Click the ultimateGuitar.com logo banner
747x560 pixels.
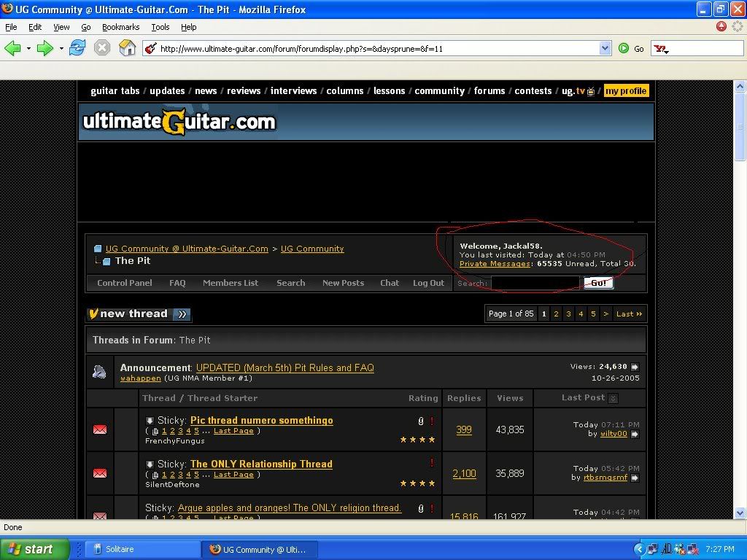[179, 122]
